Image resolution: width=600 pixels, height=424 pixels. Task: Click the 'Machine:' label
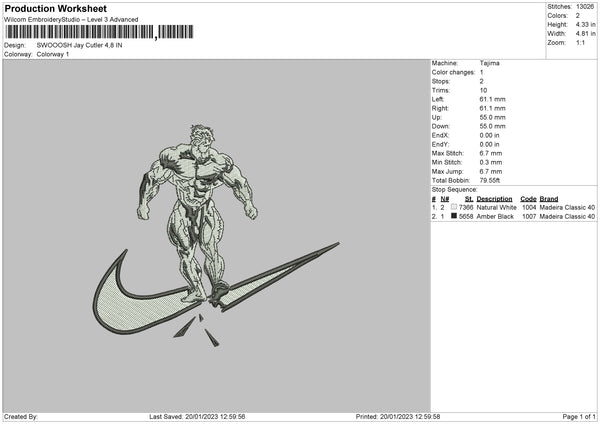click(445, 63)
